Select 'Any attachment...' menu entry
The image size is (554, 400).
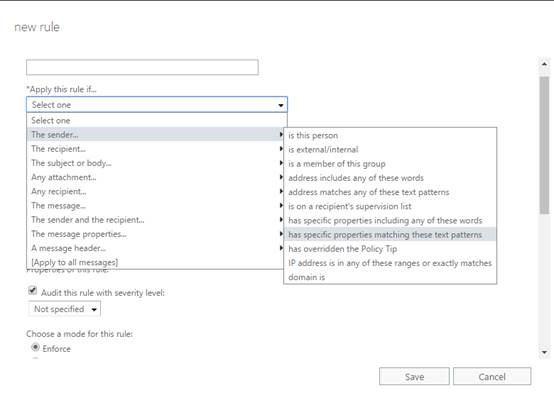pyautogui.click(x=155, y=177)
